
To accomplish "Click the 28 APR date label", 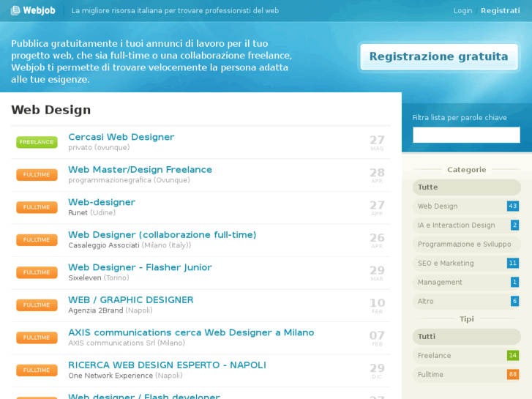I will pyautogui.click(x=377, y=176).
